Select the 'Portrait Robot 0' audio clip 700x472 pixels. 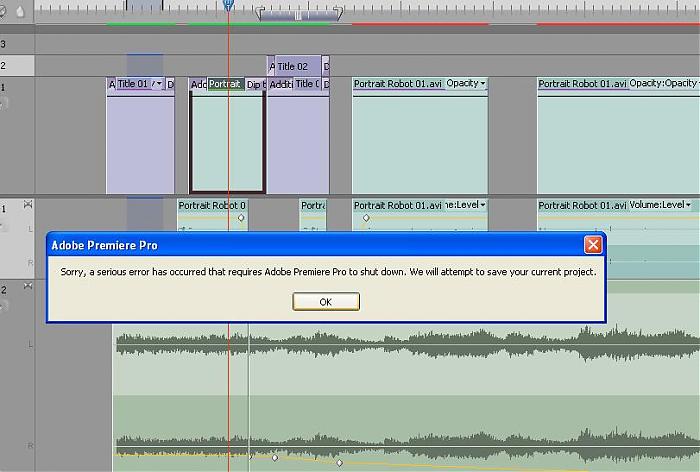click(x=212, y=215)
